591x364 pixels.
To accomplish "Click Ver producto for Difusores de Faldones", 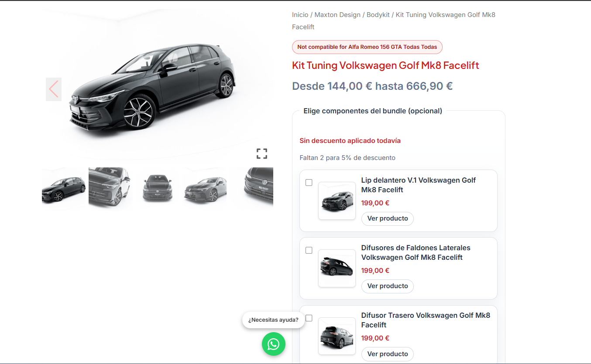I will 387,286.
